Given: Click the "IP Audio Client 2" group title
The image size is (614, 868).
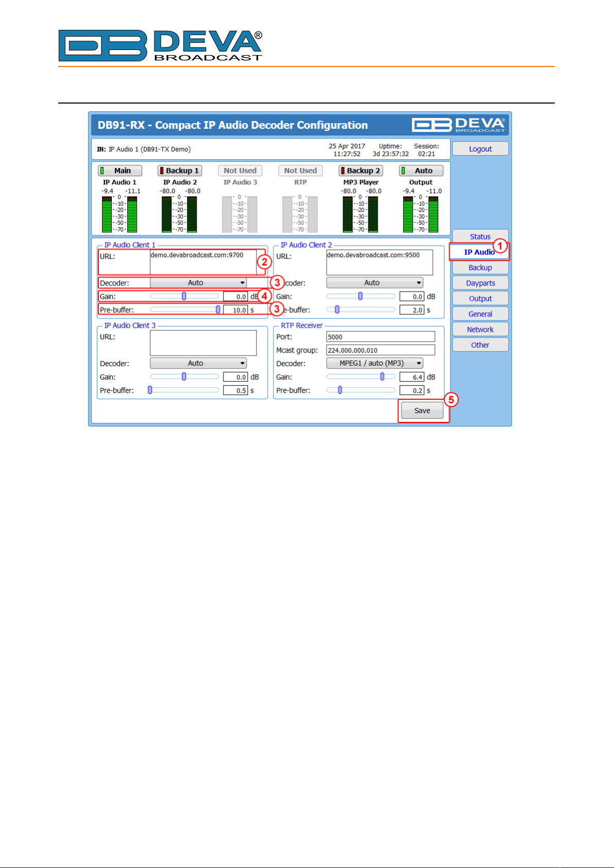Looking at the screenshot, I should (306, 245).
